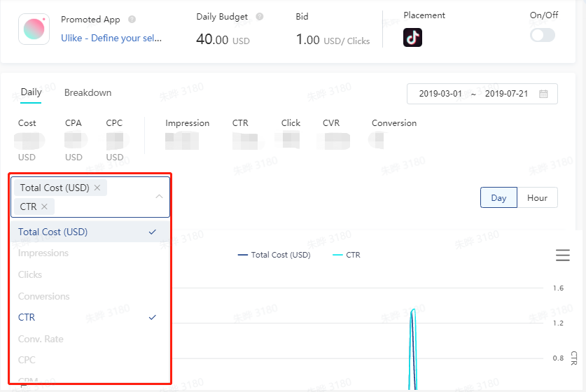The height and width of the screenshot is (392, 586).
Task: Click help icon next to Promoted App
Action: click(132, 20)
